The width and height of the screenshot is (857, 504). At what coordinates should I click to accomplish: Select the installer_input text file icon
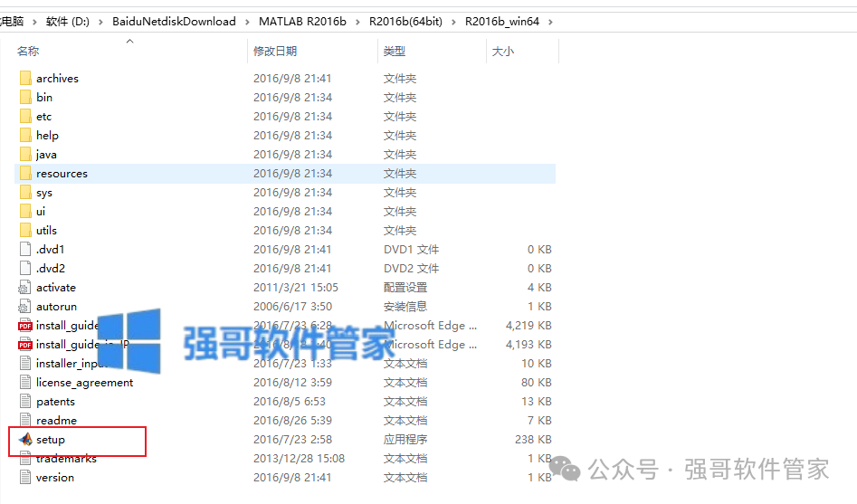pos(25,364)
